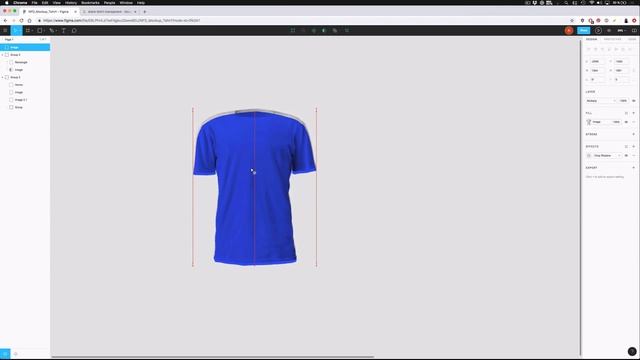This screenshot has width=640, height=360.
Task: Click the align right icon
Action: pyautogui.click(x=602, y=49)
